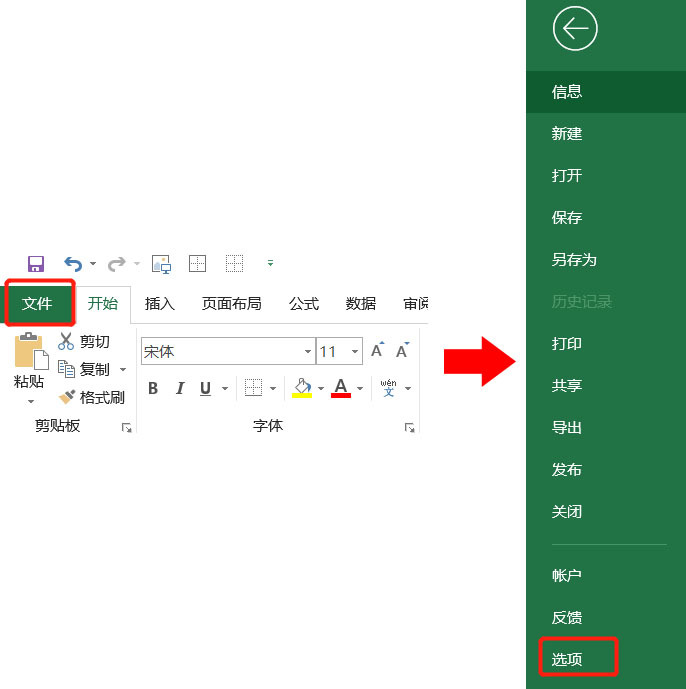This screenshot has width=686, height=689.
Task: Apply red font color
Action: (x=341, y=388)
